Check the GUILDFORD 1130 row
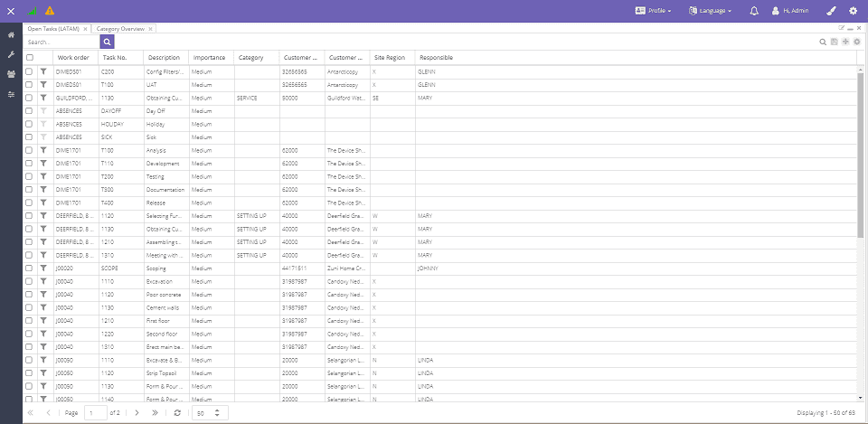 [29, 98]
